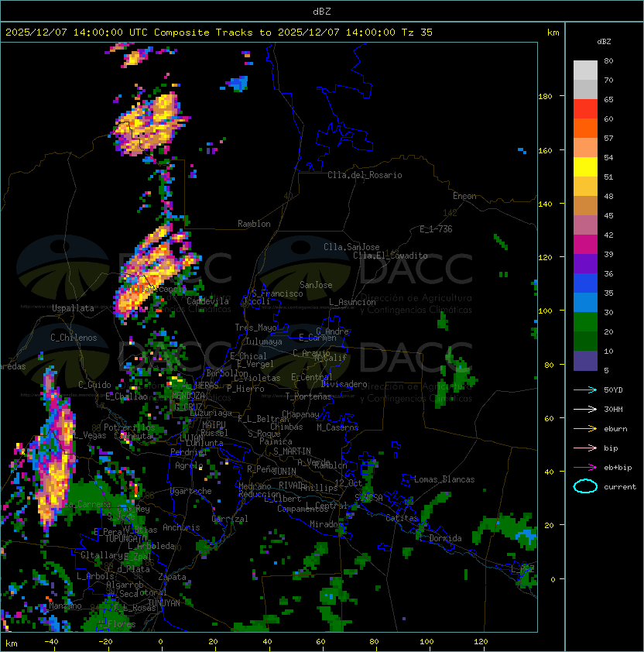644x652 pixels.
Task: Select the light gray top legend swatch
Action: click(x=585, y=70)
